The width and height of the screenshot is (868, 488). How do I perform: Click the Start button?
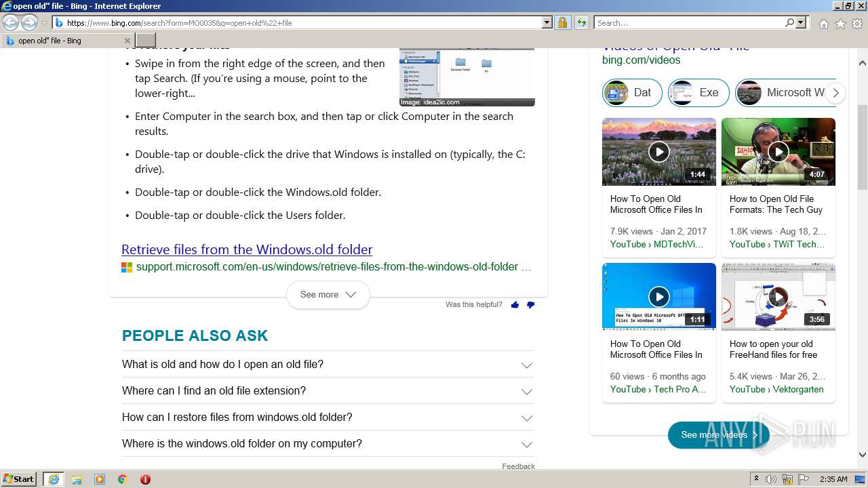18,479
